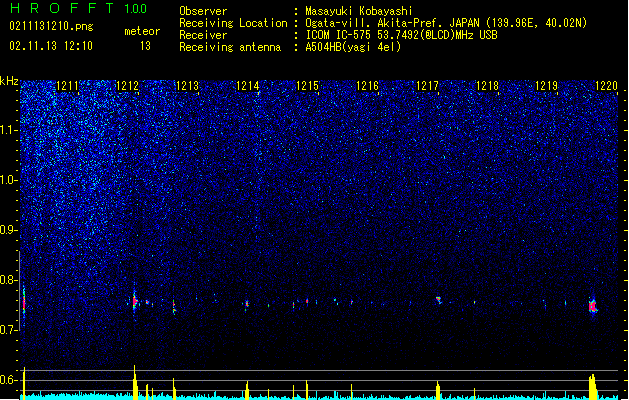The height and width of the screenshot is (400, 629).
Task: Select the Ogata-vill. Akita-Pref. JAPAN location text
Action: tap(446, 23)
